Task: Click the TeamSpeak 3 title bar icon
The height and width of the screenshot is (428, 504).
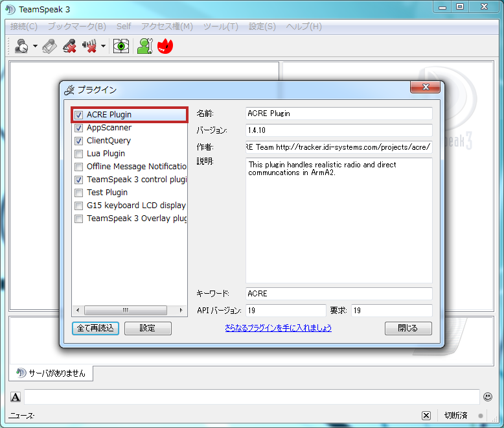Action: pos(10,9)
